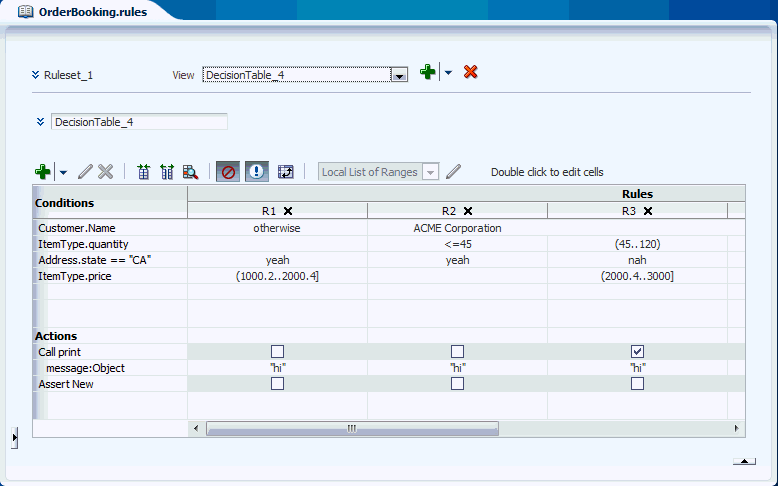
Task: Click the '(2000.4..3000]' price cell
Action: (638, 276)
